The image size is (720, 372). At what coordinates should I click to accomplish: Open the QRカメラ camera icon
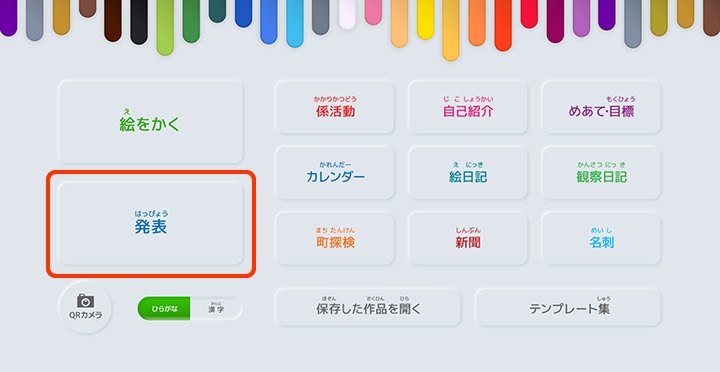click(x=85, y=307)
